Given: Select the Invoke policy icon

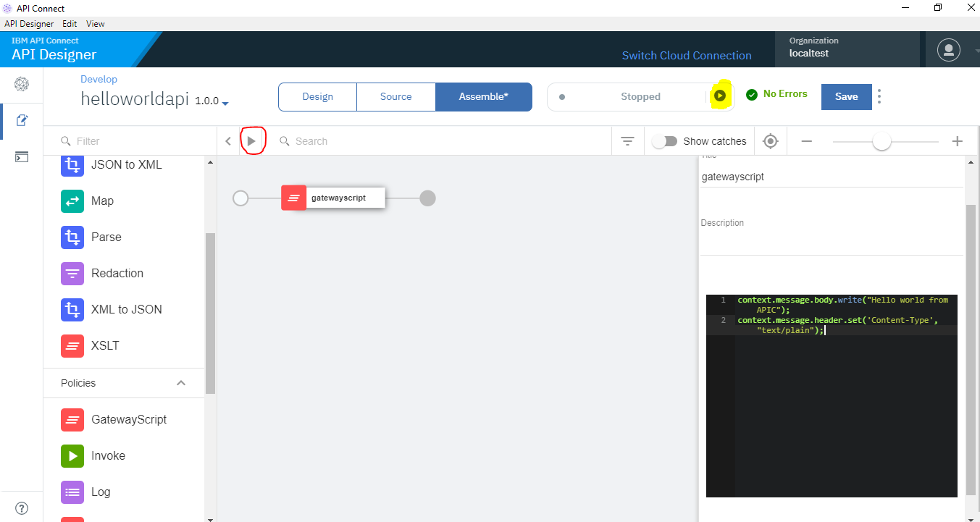Looking at the screenshot, I should click(72, 455).
